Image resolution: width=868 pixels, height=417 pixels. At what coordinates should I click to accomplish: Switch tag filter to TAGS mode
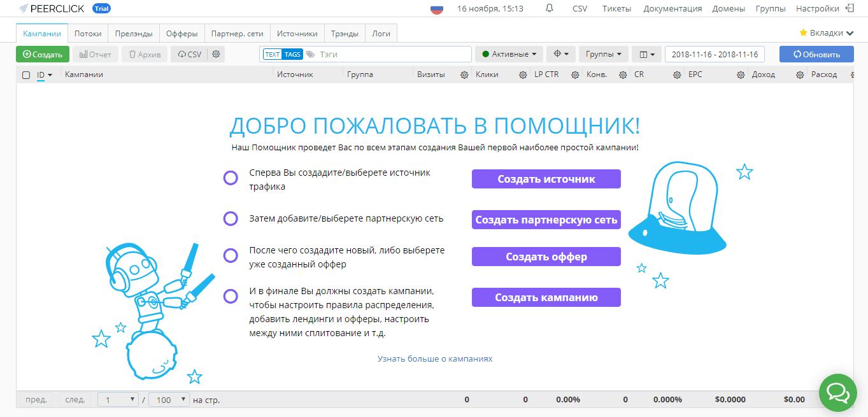coord(292,55)
